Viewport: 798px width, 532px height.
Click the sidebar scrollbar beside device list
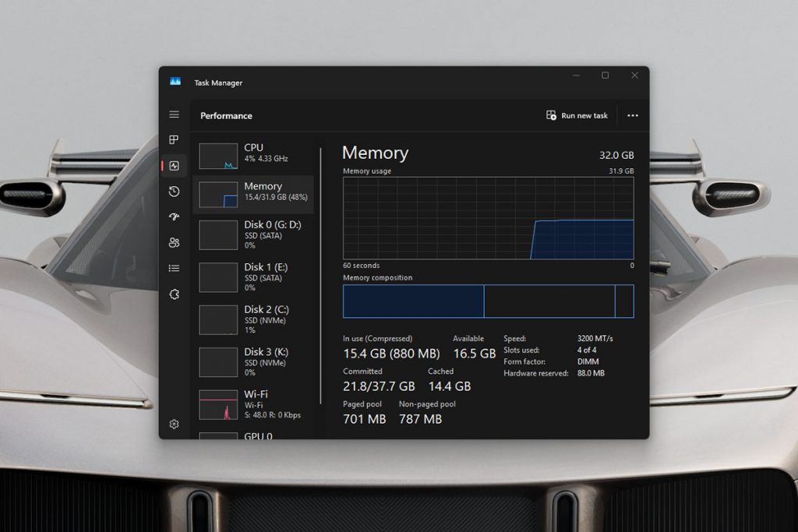point(320,277)
